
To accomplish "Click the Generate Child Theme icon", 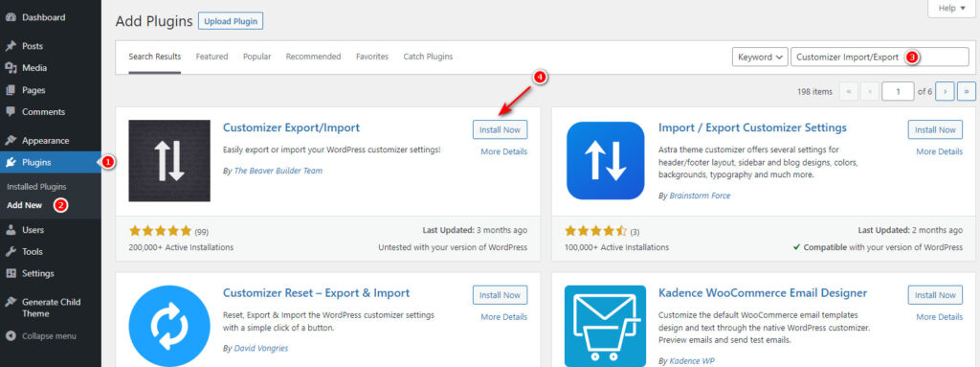I will pyautogui.click(x=10, y=302).
